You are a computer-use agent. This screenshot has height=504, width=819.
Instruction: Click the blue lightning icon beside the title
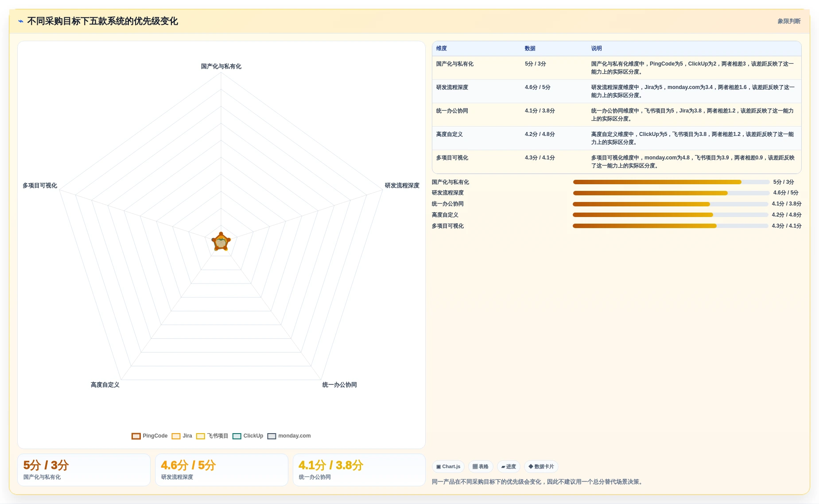pos(20,21)
